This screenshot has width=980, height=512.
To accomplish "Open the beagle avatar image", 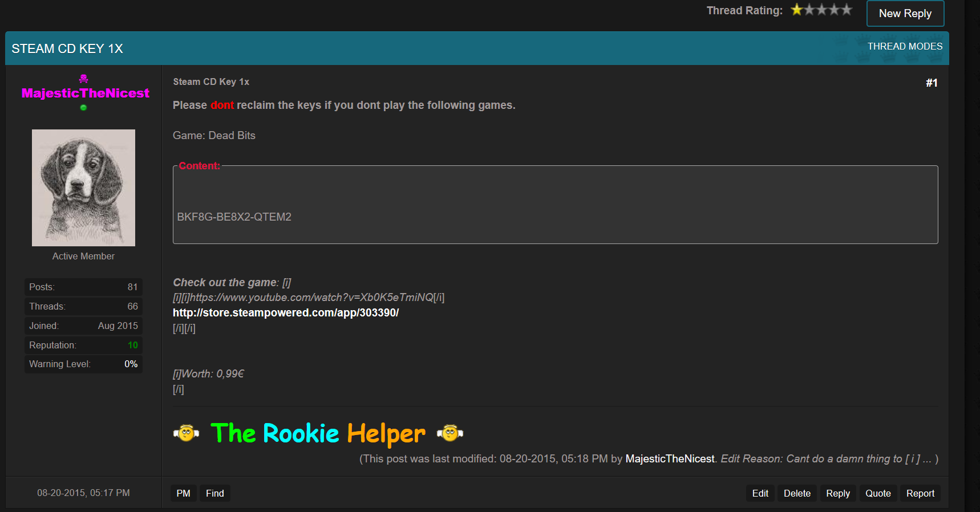I will click(83, 188).
